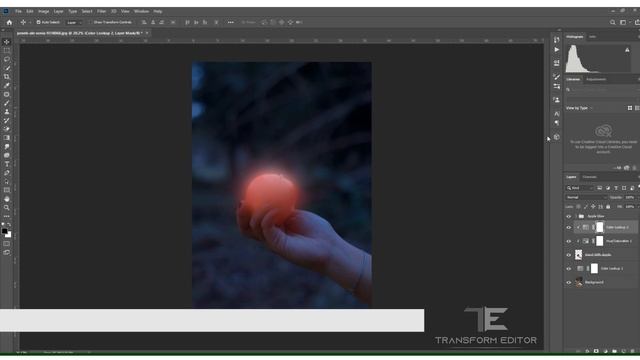Open the Opacity value dropdown

pos(638,198)
